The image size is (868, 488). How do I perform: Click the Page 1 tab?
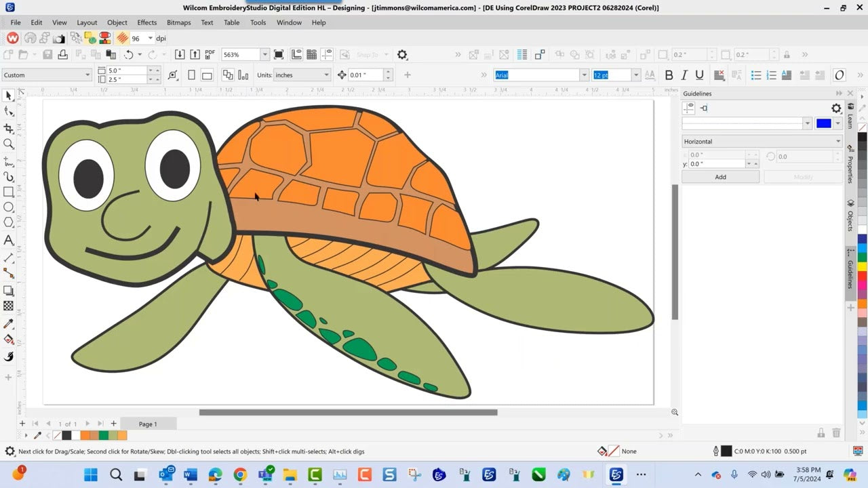(148, 424)
